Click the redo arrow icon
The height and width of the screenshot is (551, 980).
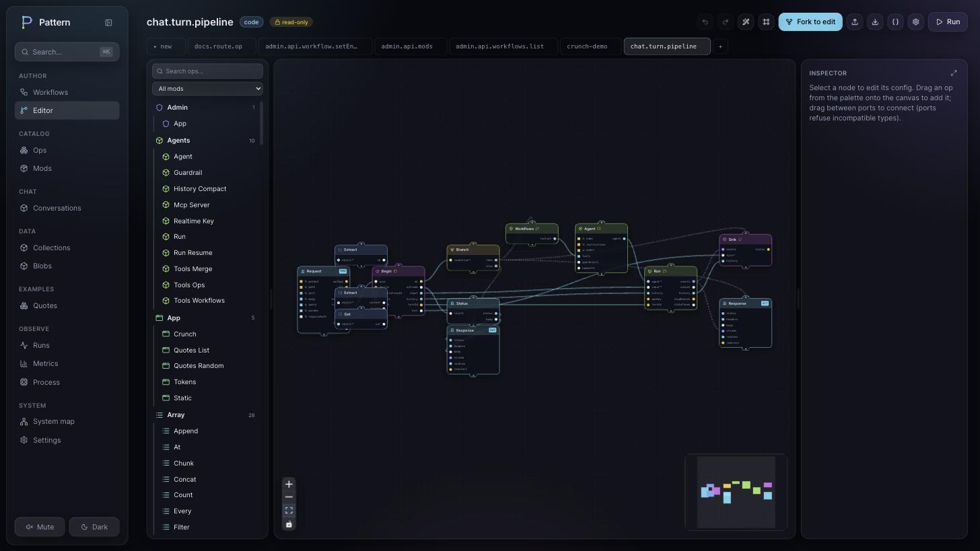click(725, 22)
